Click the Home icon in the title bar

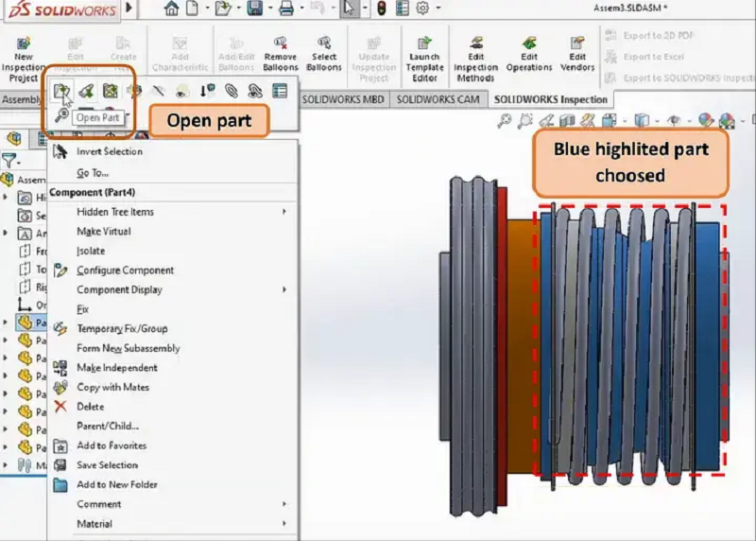(171, 9)
